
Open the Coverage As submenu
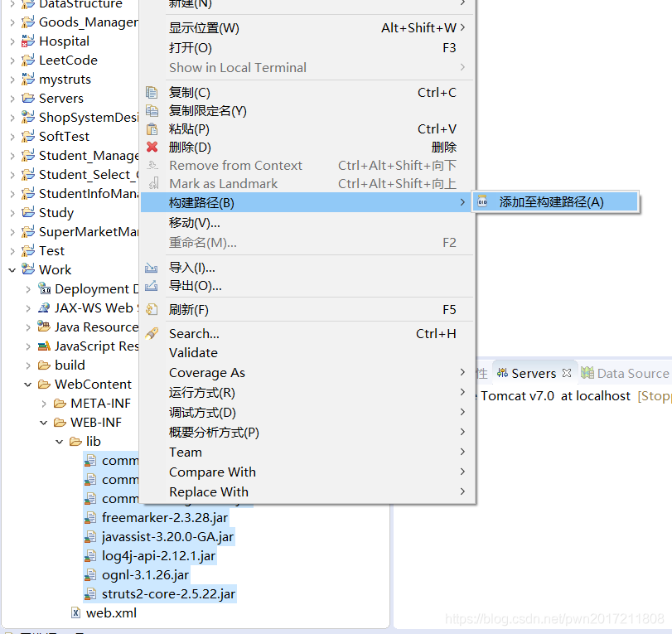pyautogui.click(x=307, y=372)
